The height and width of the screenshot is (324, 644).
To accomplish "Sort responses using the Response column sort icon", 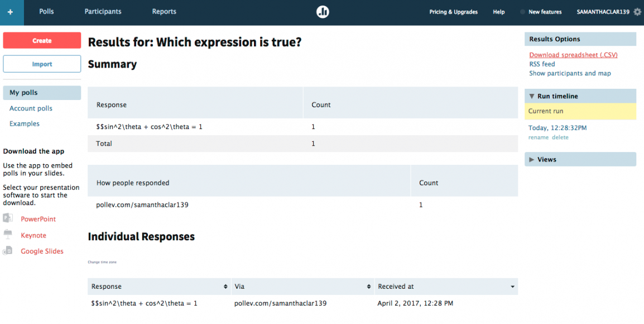I will 225,286.
